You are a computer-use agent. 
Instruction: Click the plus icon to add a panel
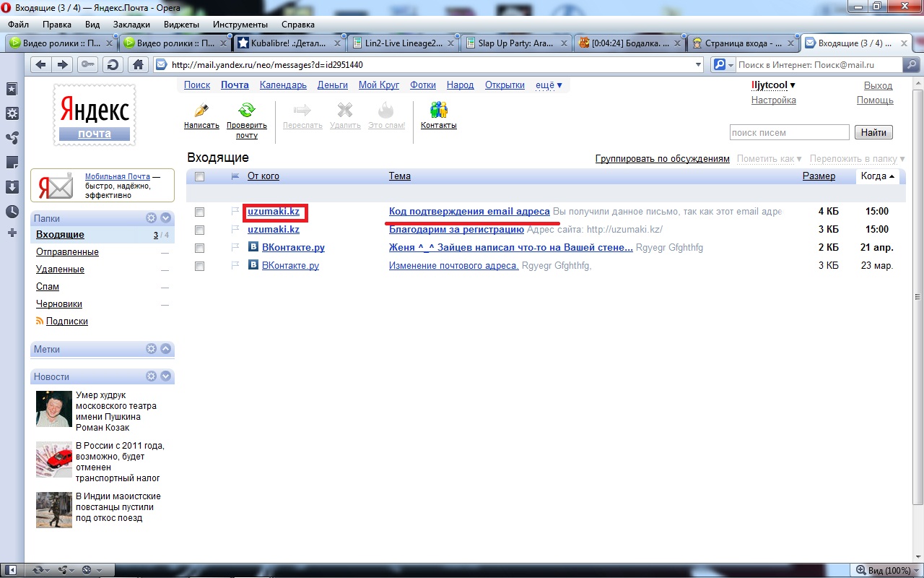coord(12,233)
